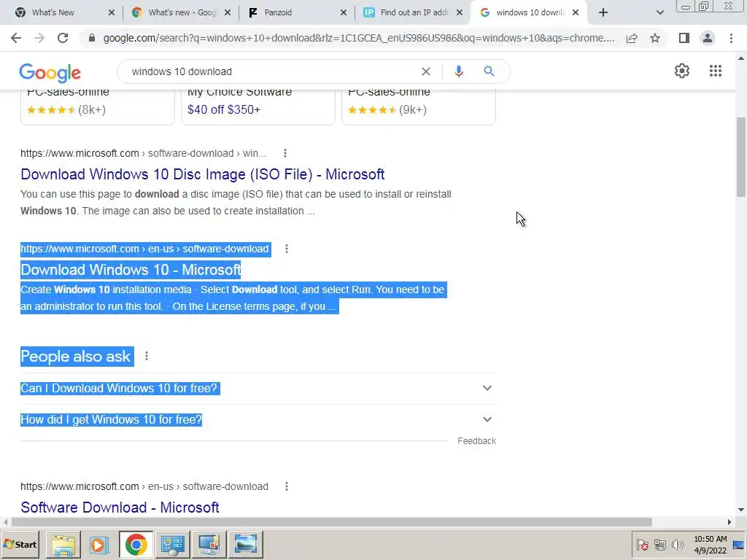Open the Google apps grid

pyautogui.click(x=715, y=71)
